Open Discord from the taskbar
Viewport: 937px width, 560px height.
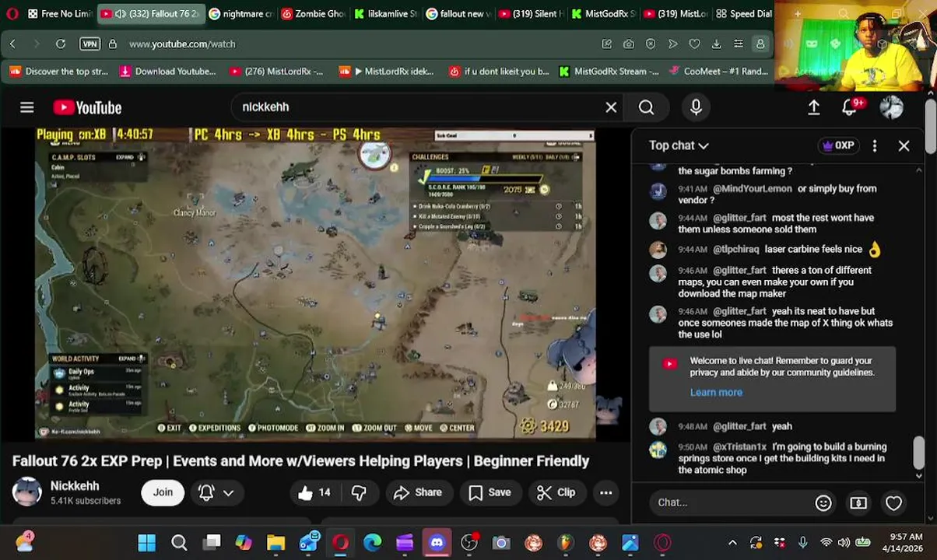tap(437, 543)
